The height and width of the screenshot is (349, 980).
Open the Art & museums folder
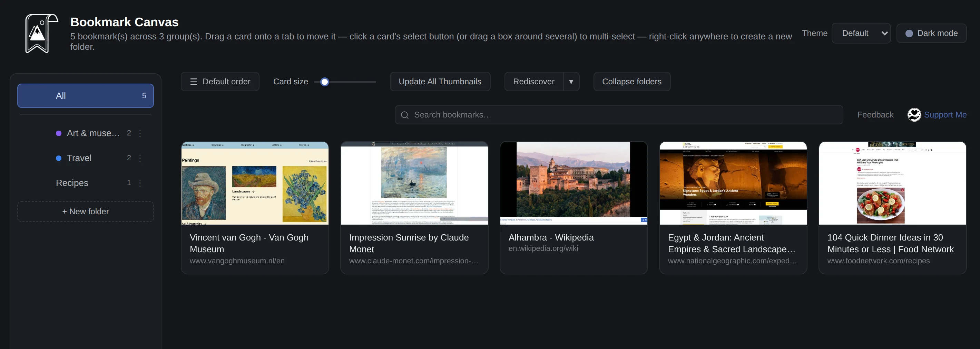click(x=86, y=133)
